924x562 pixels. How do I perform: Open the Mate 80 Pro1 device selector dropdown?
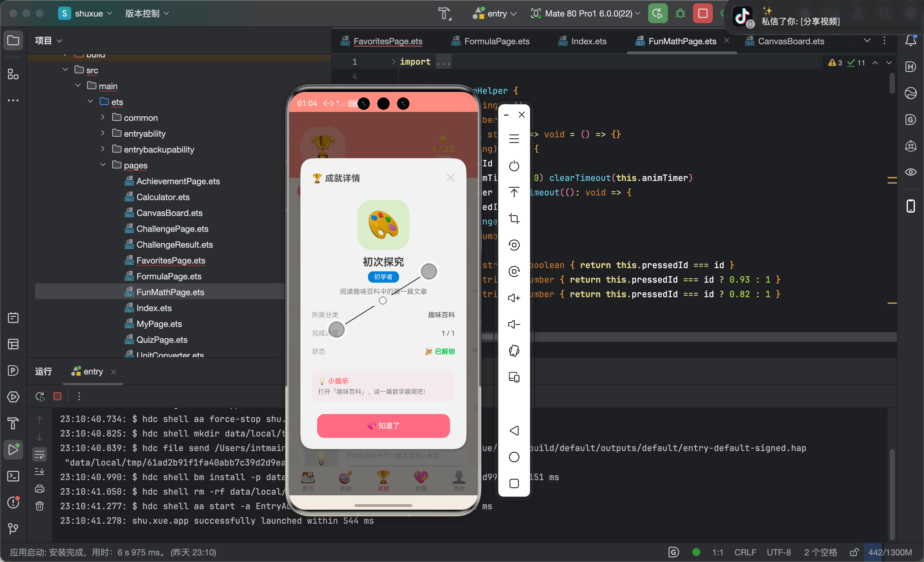click(585, 14)
